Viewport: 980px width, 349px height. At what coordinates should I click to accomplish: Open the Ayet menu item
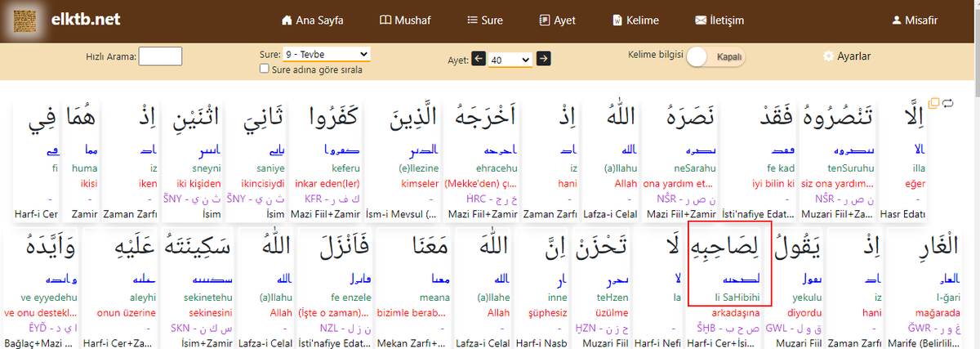(558, 20)
